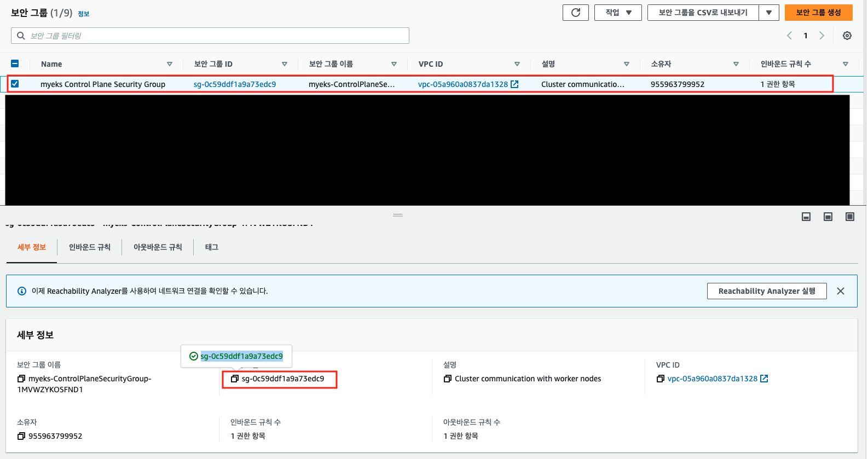
Task: Open the 정보 link beside title
Action: coord(84,14)
